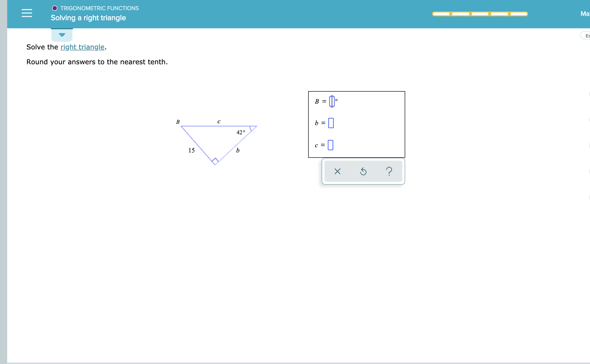Click the side b answer input box
This screenshot has height=364, width=590.
click(x=331, y=123)
